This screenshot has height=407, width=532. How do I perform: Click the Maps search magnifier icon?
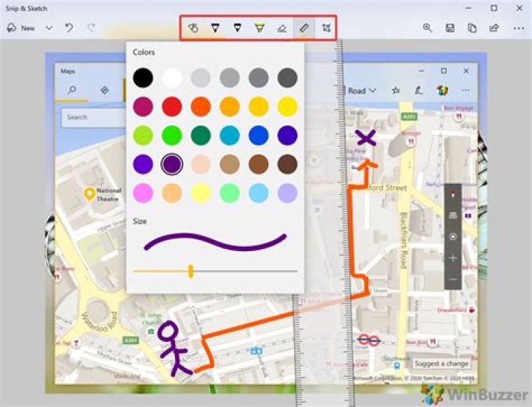coord(72,90)
